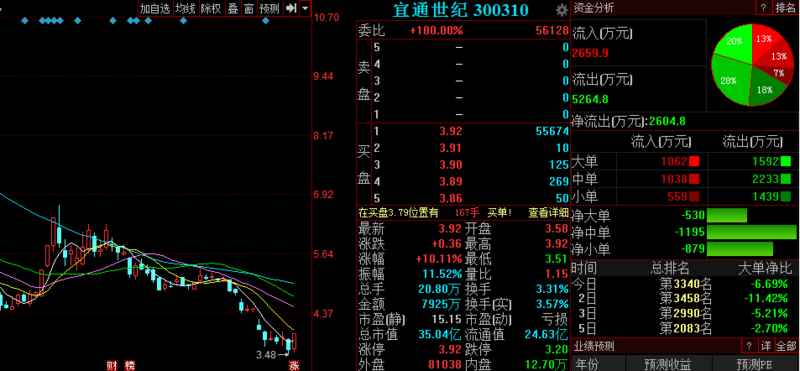Open the 窗 window option in toolbar
This screenshot has height=371, width=800.
pos(248,8)
